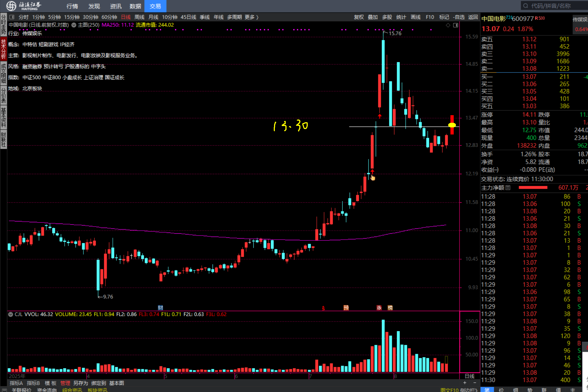Open the 多周期 multi-period view
Viewport: 588px width, 392px height.
(235, 17)
